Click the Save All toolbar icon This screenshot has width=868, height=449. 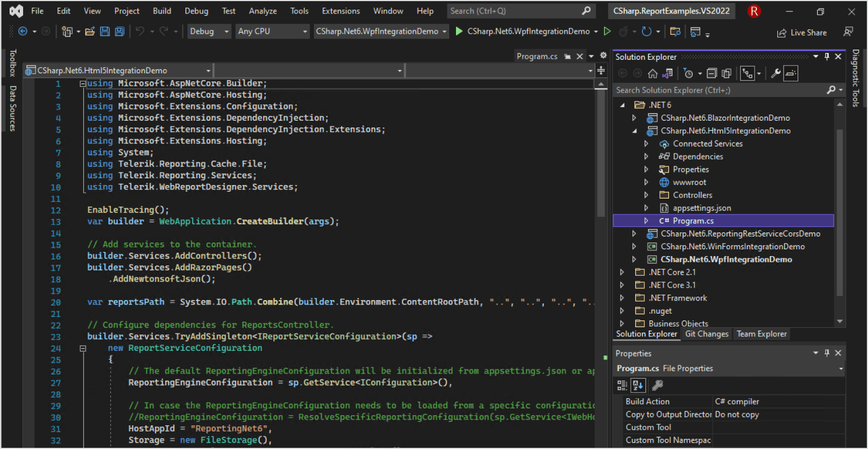click(119, 32)
